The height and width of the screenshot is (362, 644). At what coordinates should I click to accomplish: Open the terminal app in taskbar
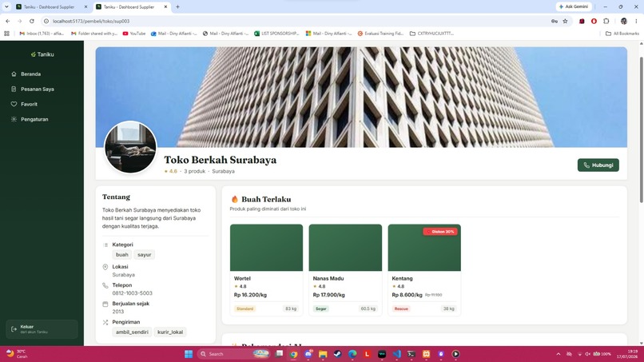(411, 354)
